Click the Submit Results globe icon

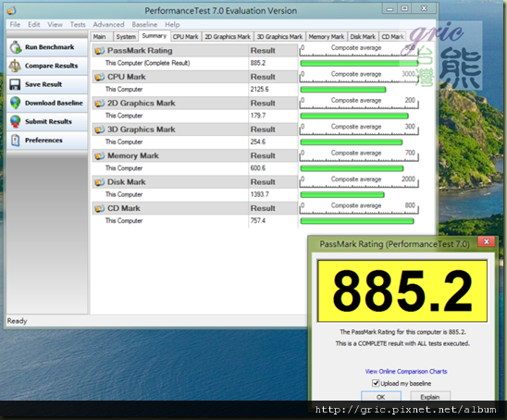(15, 121)
